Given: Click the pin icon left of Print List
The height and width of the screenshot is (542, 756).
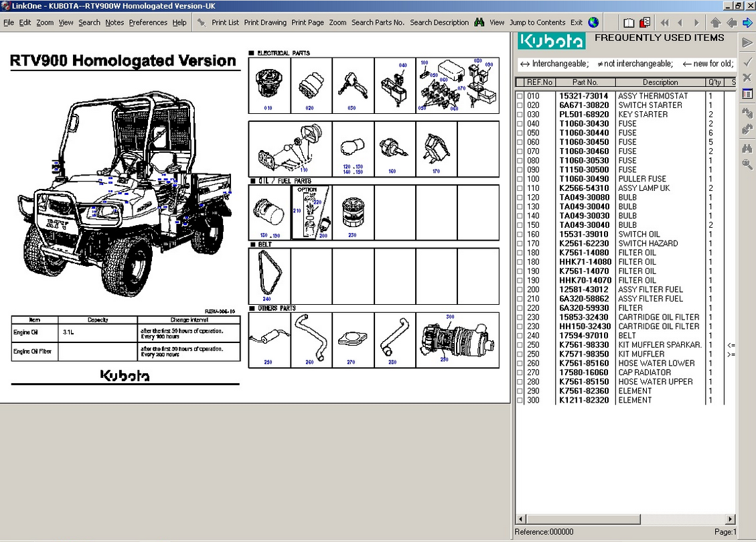Looking at the screenshot, I should [x=202, y=23].
